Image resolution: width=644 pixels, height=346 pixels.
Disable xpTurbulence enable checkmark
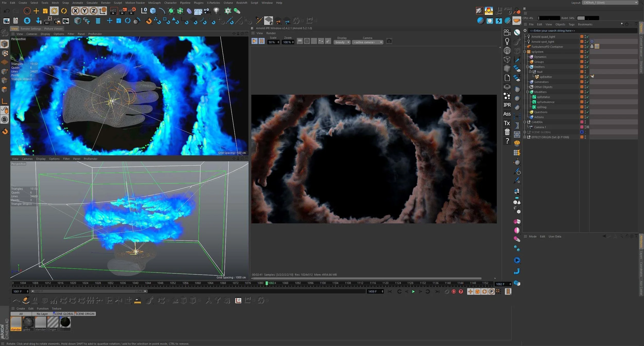[x=588, y=102]
